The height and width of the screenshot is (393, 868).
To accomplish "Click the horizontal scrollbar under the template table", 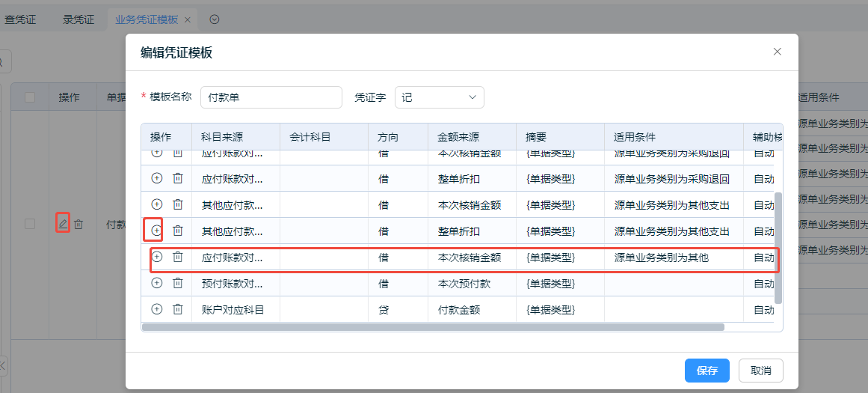I will 432,327.
